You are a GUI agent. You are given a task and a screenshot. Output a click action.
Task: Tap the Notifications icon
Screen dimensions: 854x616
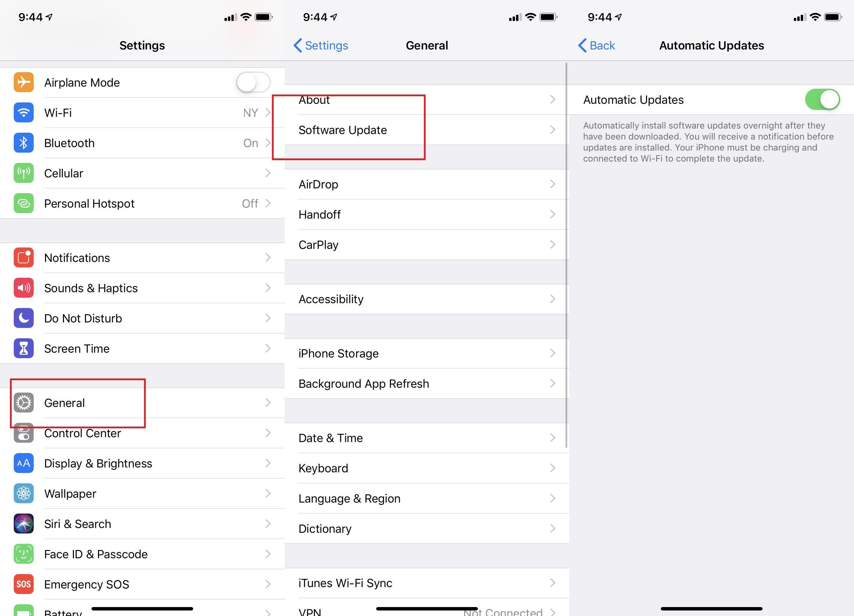click(x=21, y=257)
